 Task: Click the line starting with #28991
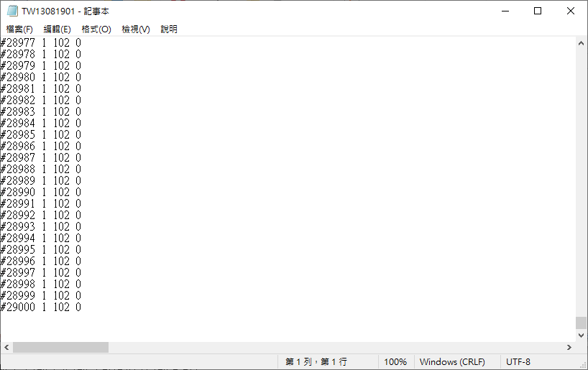[40, 204]
